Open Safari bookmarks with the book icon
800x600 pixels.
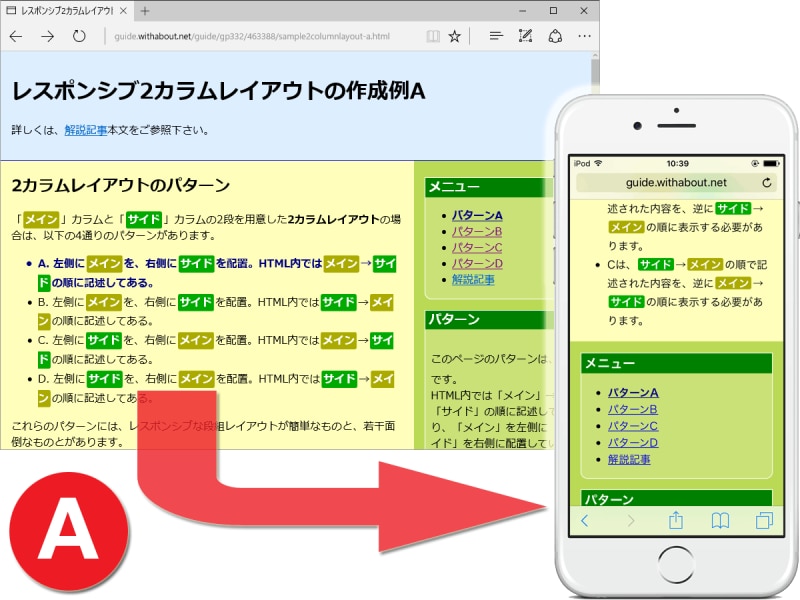pos(721,519)
